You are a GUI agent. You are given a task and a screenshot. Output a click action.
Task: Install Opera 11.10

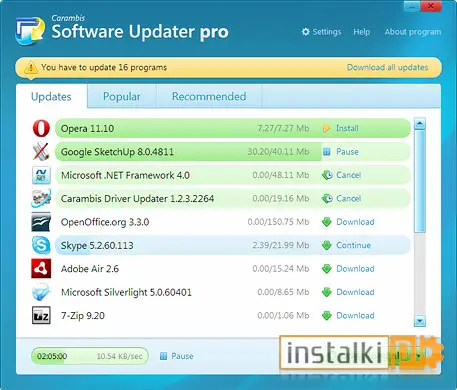(347, 128)
